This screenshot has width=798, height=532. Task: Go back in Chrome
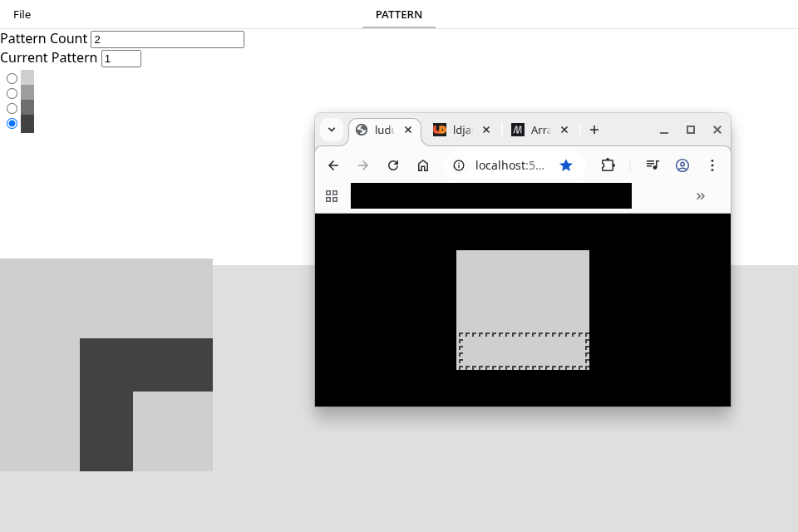tap(333, 165)
